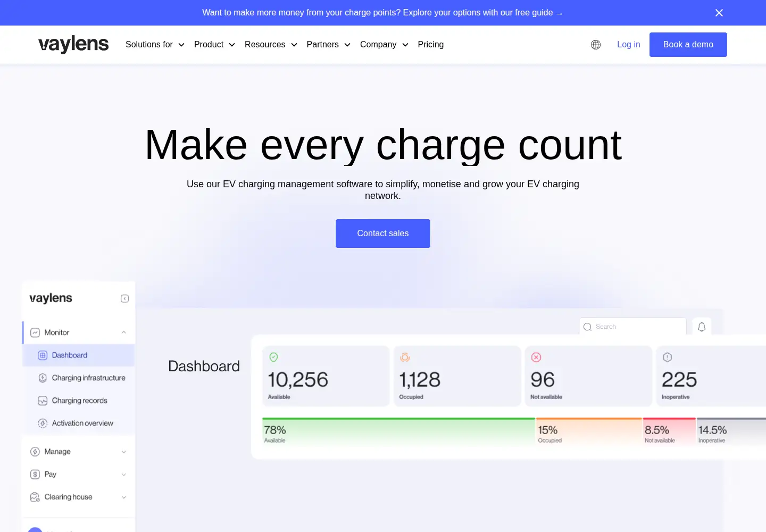Open the free guide banner link
This screenshot has height=532, width=766.
tap(382, 13)
